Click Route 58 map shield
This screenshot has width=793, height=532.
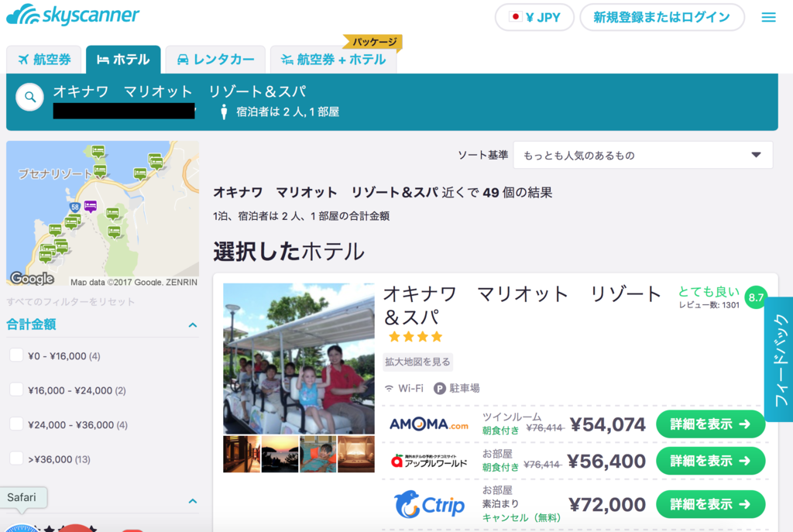[75, 207]
